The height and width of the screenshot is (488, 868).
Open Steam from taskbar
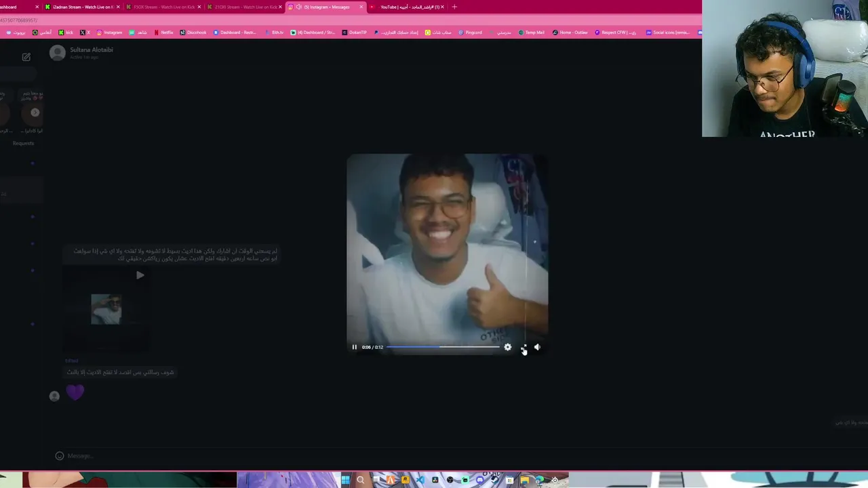tap(494, 480)
